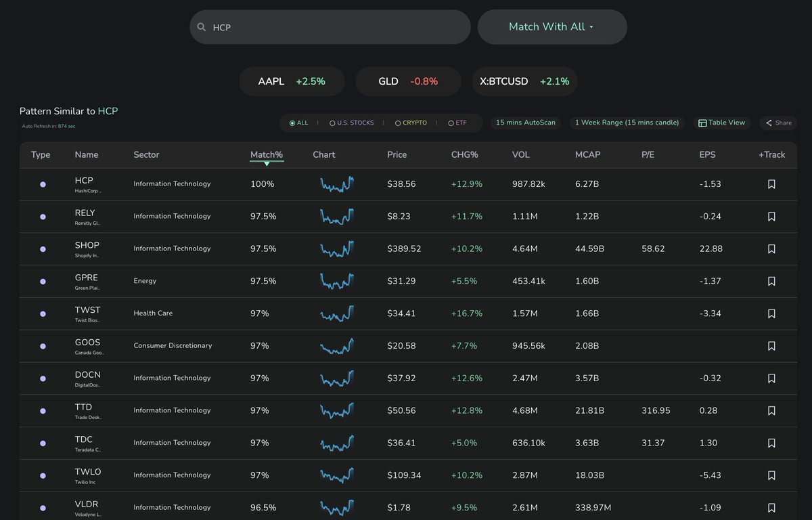812x520 pixels.
Task: Sort by Name column header
Action: pos(87,155)
